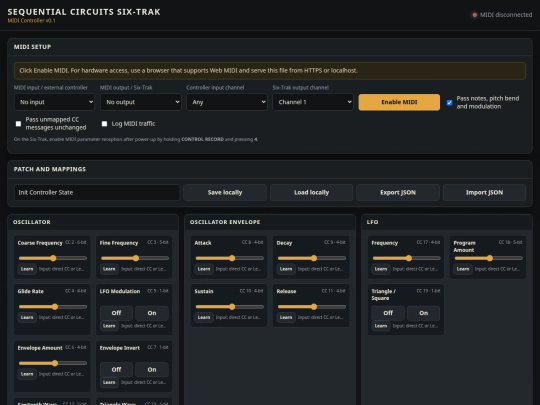Click Learn for LFO Frequency

tap(381, 269)
